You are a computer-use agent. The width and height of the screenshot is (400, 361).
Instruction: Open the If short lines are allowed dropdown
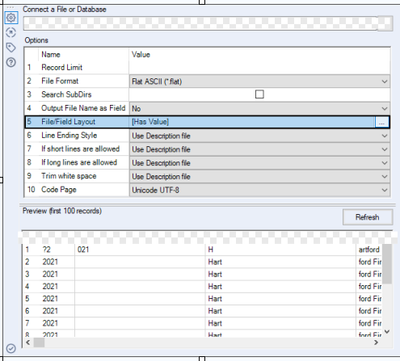coord(259,149)
